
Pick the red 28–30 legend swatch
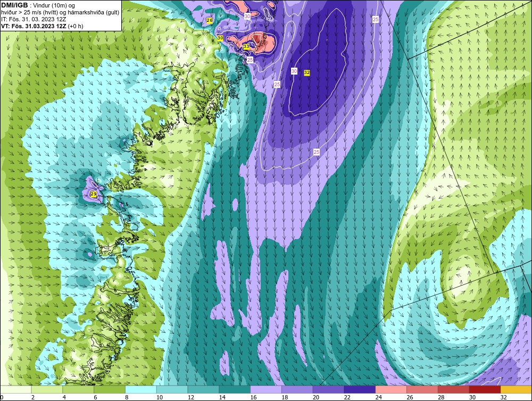pyautogui.click(x=454, y=389)
